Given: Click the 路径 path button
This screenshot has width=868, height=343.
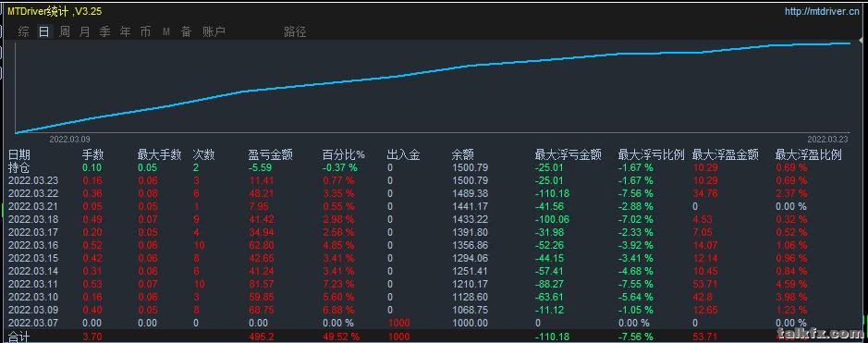Looking at the screenshot, I should pos(295,32).
